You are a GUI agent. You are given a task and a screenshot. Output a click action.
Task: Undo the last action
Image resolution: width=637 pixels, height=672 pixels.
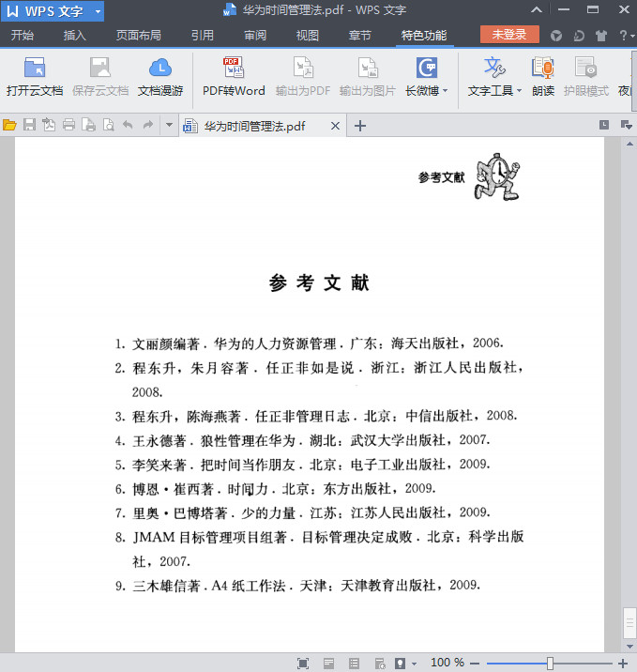[128, 125]
